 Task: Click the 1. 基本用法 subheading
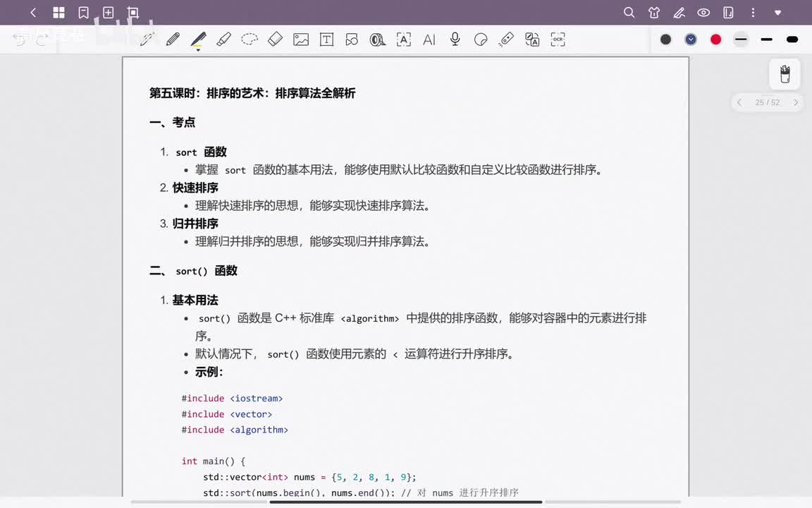[189, 300]
